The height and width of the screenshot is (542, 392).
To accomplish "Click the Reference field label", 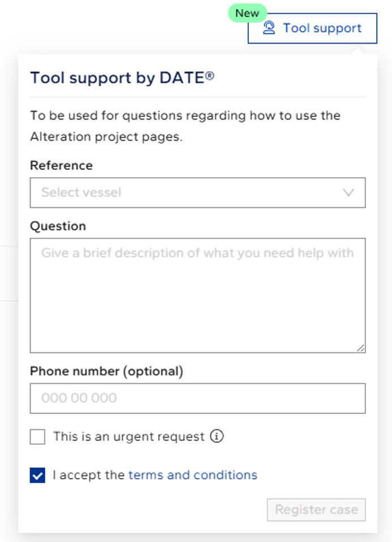I will [x=61, y=165].
